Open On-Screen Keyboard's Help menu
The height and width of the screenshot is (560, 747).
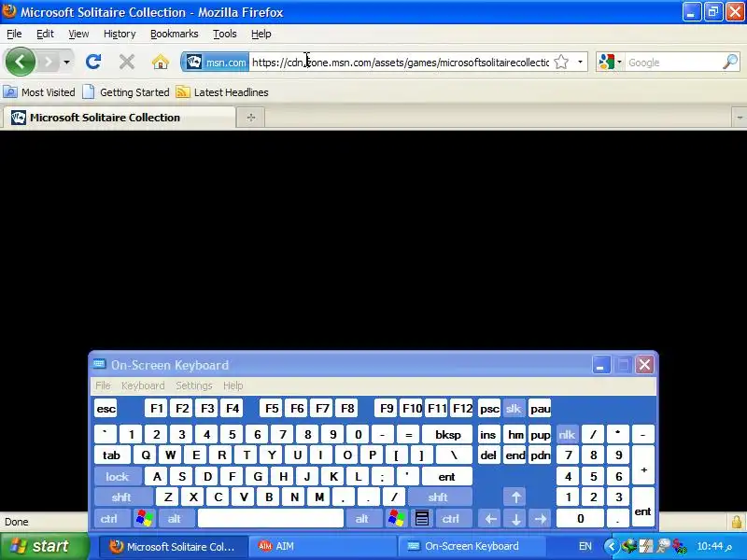pos(233,385)
